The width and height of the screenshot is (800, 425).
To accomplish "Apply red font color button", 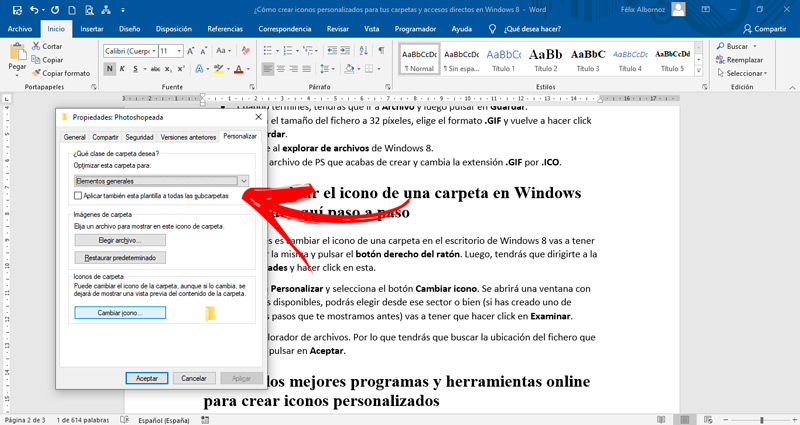I will coord(238,68).
